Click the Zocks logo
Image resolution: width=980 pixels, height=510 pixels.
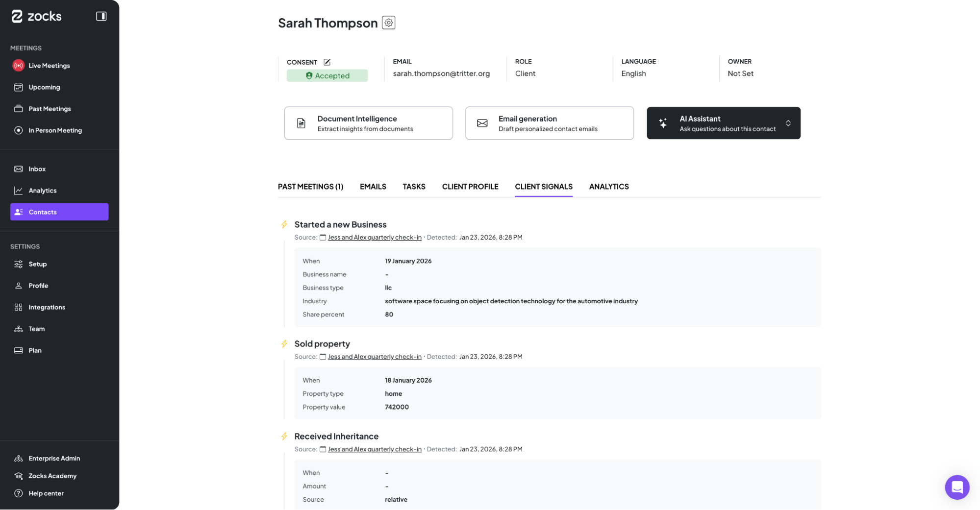coord(37,17)
